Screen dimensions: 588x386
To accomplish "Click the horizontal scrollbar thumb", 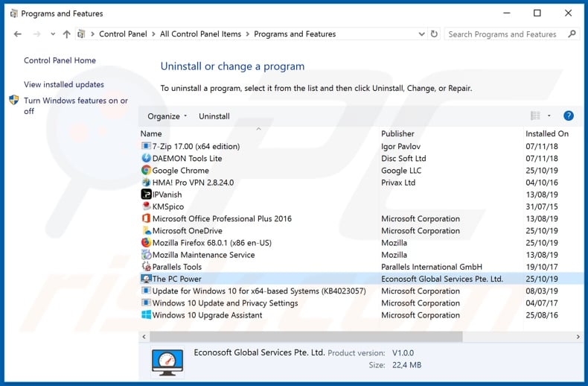I will [x=306, y=337].
